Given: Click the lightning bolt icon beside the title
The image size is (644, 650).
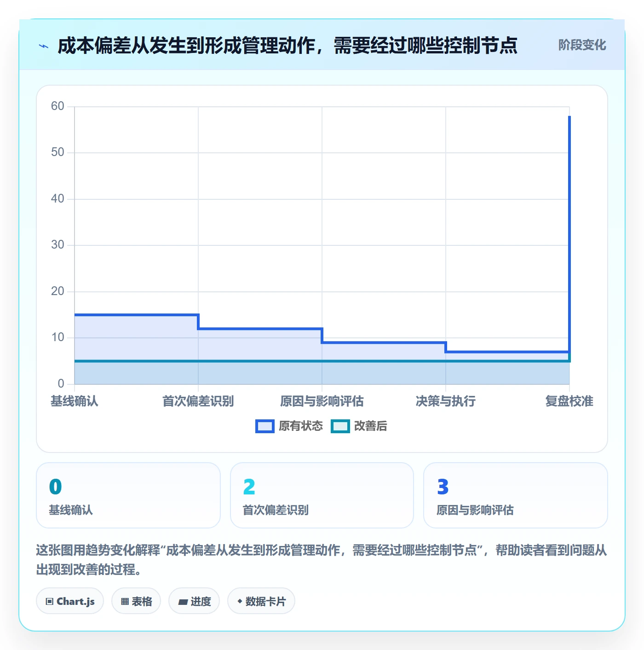Looking at the screenshot, I should 44,46.
